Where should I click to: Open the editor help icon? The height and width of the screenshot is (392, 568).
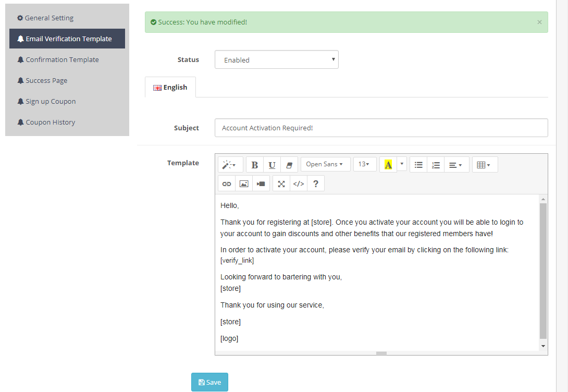(315, 183)
